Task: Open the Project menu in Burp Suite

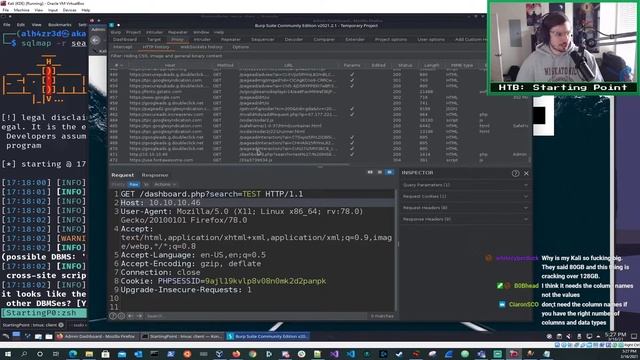Action: (x=133, y=32)
